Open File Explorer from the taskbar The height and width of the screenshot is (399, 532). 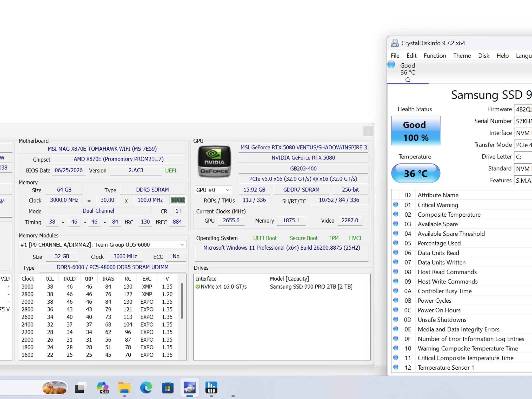coord(124,388)
